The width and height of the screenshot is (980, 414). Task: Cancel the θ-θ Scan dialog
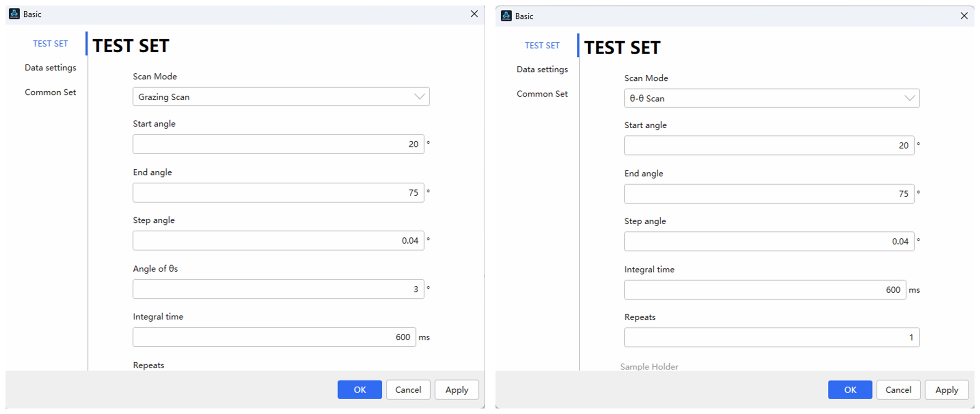point(898,390)
